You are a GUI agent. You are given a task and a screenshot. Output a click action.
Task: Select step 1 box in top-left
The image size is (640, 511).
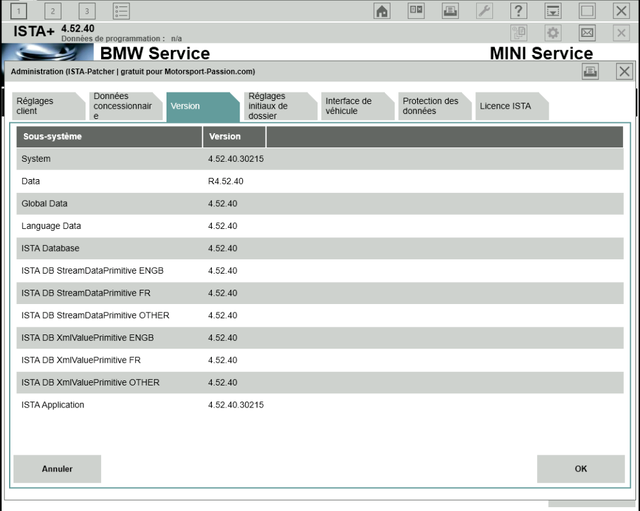[18, 11]
